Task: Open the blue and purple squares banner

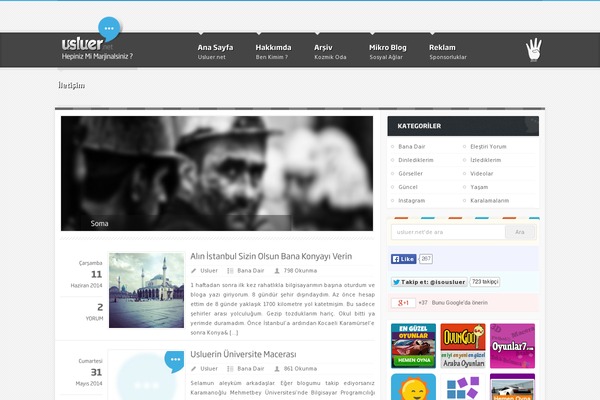Action: (463, 387)
